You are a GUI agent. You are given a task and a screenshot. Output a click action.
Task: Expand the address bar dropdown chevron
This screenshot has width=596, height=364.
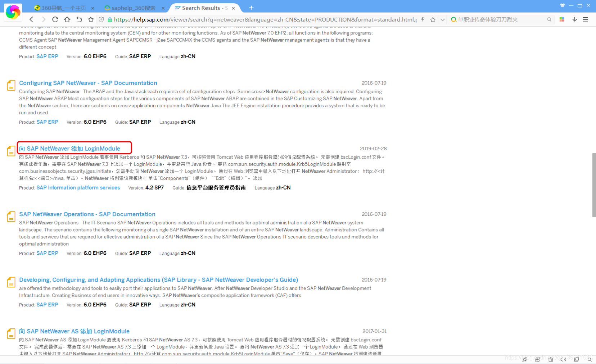(x=443, y=19)
